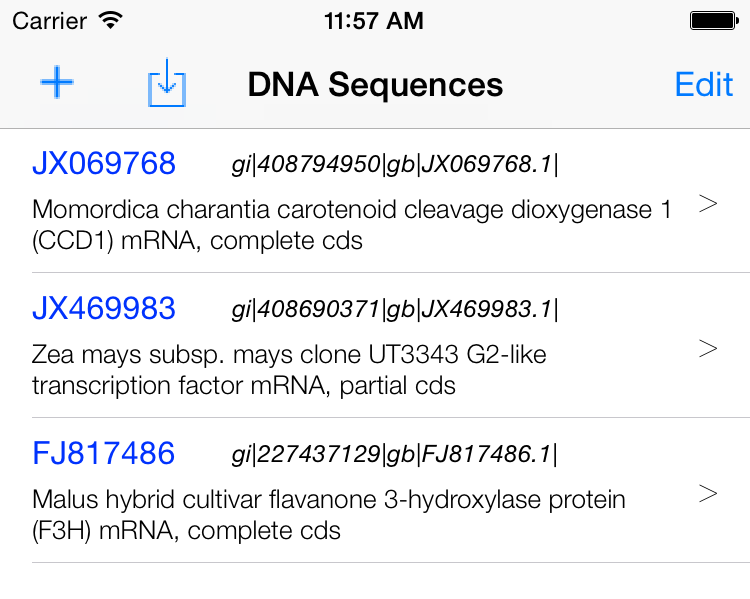Image resolution: width=750 pixels, height=599 pixels.
Task: Open the JX069768 accession link
Action: pyautogui.click(x=104, y=164)
